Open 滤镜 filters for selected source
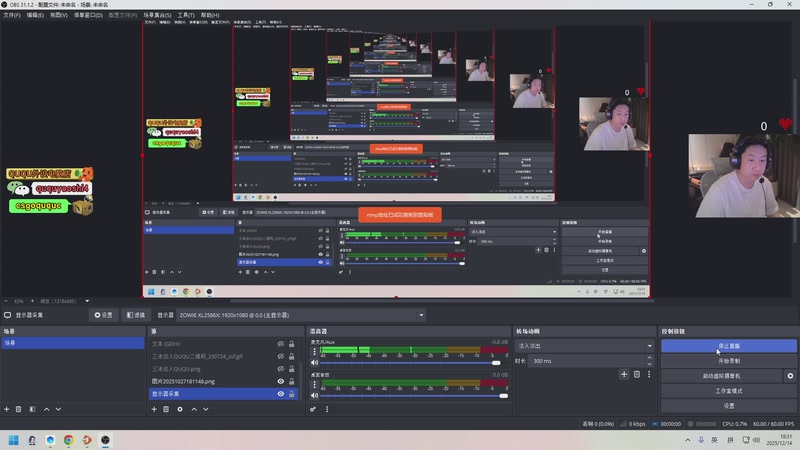Viewport: 800px width, 450px height. pos(136,315)
